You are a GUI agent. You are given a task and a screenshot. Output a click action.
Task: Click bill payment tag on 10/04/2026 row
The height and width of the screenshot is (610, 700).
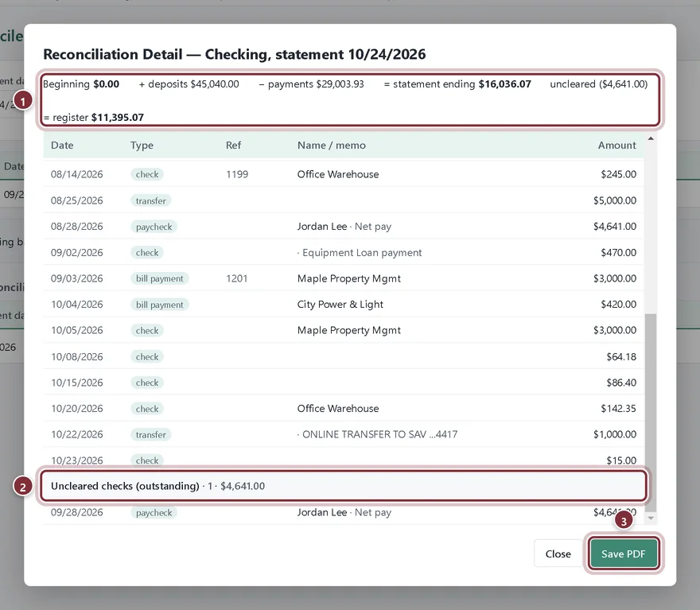(160, 305)
